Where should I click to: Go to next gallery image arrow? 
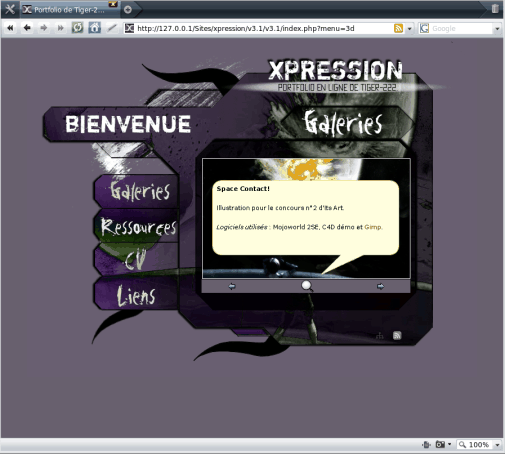[x=380, y=286]
